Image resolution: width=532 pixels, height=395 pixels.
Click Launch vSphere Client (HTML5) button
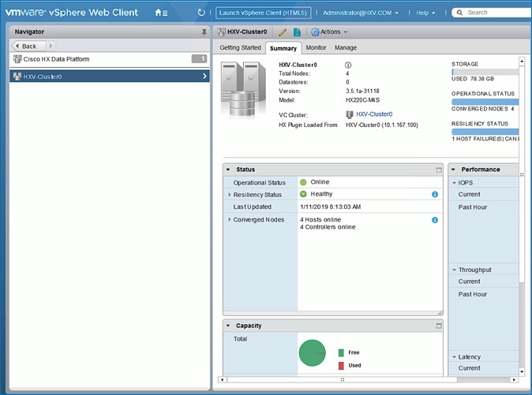coord(264,13)
